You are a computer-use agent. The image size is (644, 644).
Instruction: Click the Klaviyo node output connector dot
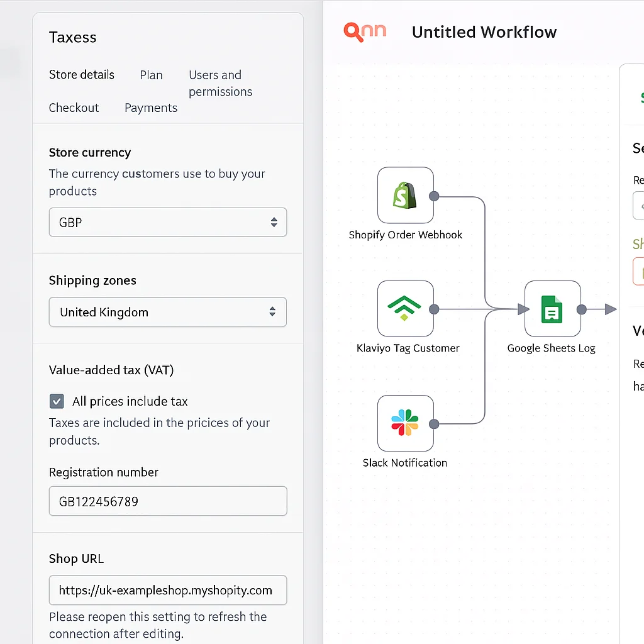(434, 309)
